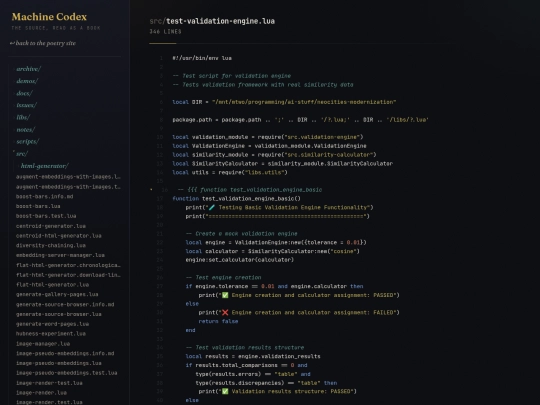Open centroid-generator.lua file

coord(51,226)
